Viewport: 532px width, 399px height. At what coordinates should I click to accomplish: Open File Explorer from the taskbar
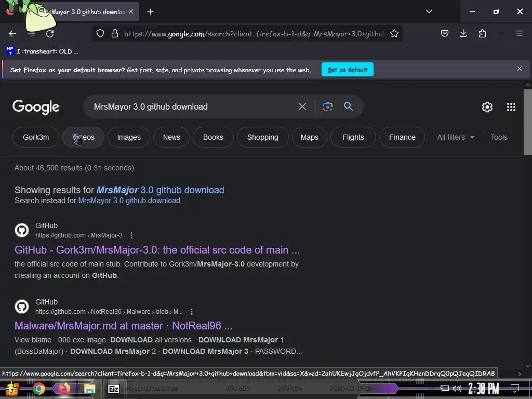pyautogui.click(x=89, y=389)
